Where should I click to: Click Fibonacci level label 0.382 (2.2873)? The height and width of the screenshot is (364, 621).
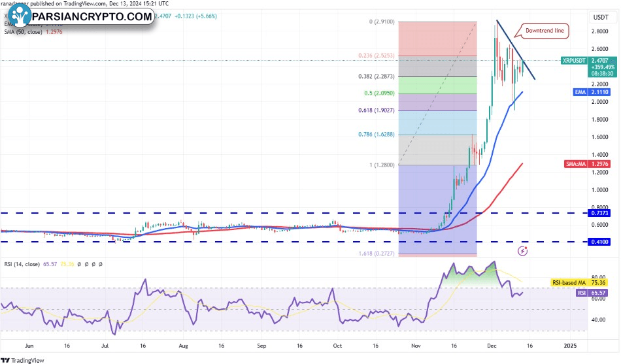pyautogui.click(x=377, y=76)
